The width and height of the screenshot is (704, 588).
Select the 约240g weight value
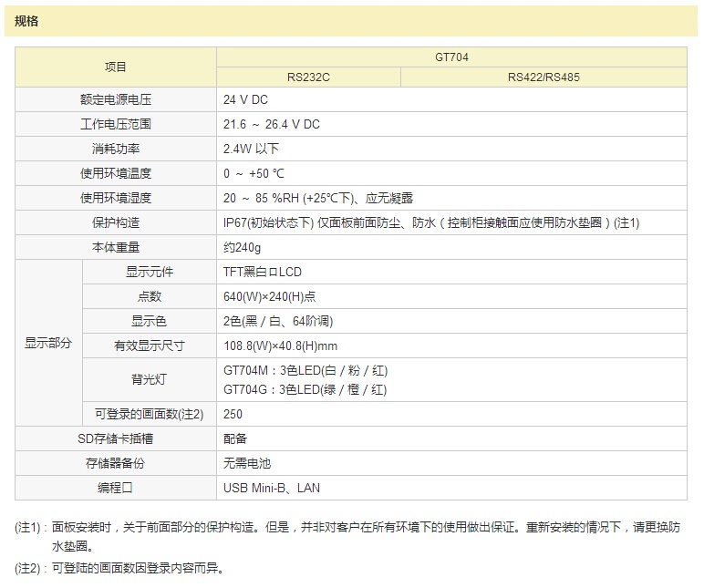(x=243, y=247)
